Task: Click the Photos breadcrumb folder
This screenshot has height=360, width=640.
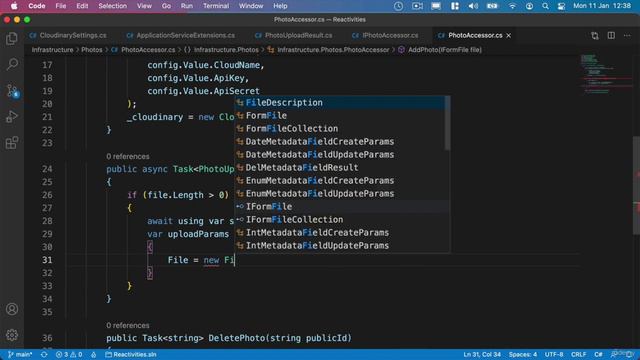Action: click(x=92, y=50)
